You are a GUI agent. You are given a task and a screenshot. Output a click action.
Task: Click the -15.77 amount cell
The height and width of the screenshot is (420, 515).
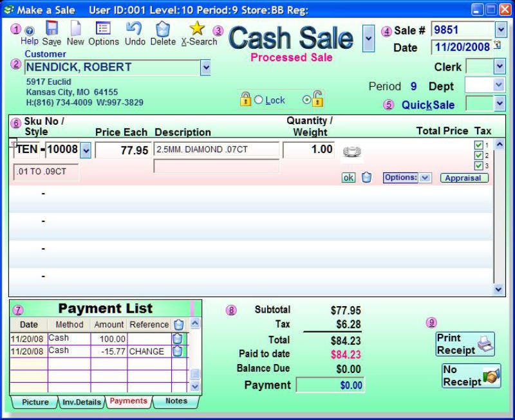[x=109, y=351]
